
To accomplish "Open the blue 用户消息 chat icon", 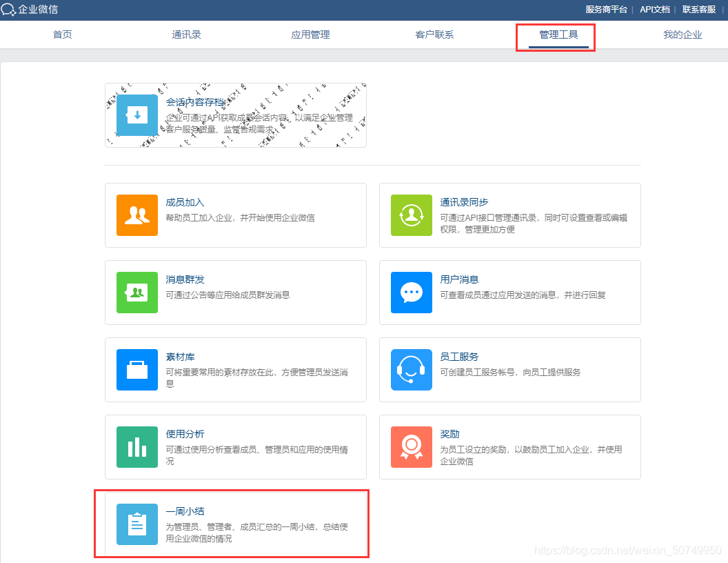I will tap(412, 292).
